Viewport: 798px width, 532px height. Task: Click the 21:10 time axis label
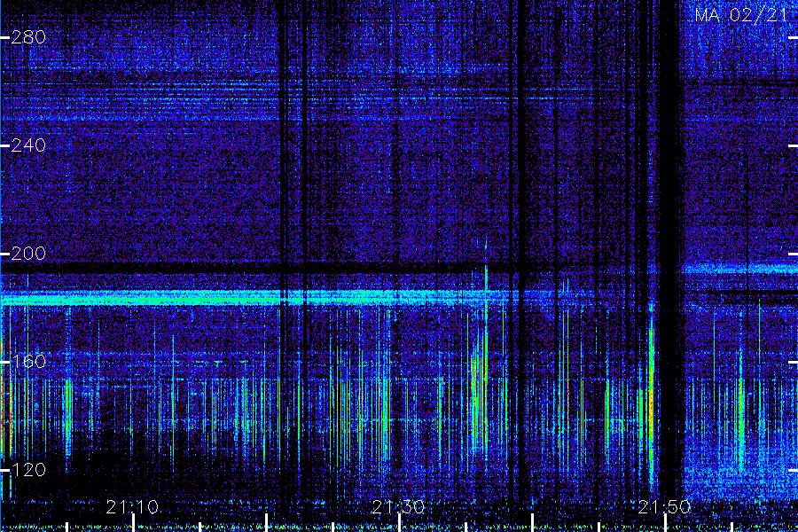click(x=132, y=507)
